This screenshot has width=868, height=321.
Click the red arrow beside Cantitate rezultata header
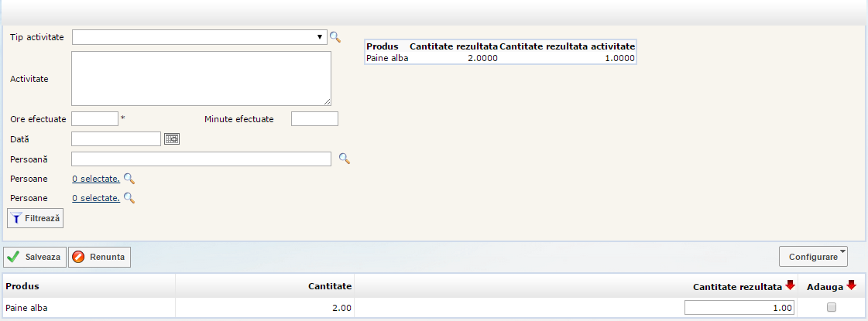pos(790,286)
